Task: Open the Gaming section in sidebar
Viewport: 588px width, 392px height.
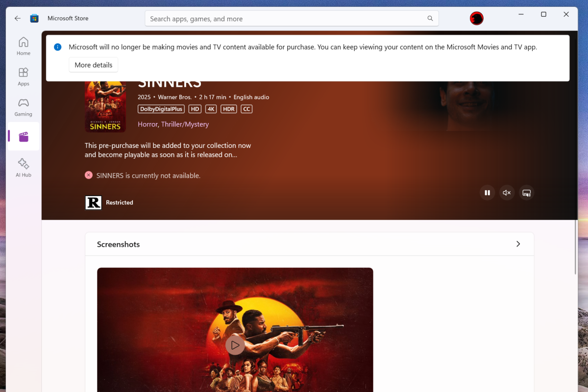Action: pos(24,107)
